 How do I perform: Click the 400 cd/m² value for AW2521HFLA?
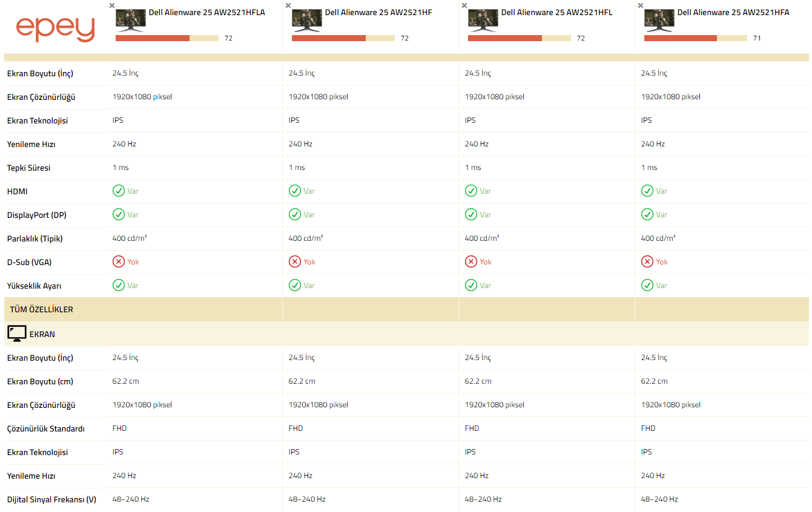pos(130,238)
